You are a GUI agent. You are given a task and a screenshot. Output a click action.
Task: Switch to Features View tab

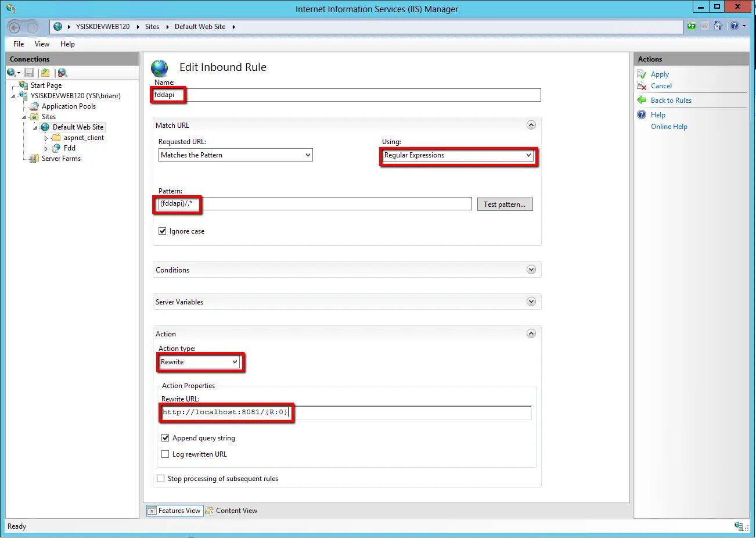coord(174,511)
